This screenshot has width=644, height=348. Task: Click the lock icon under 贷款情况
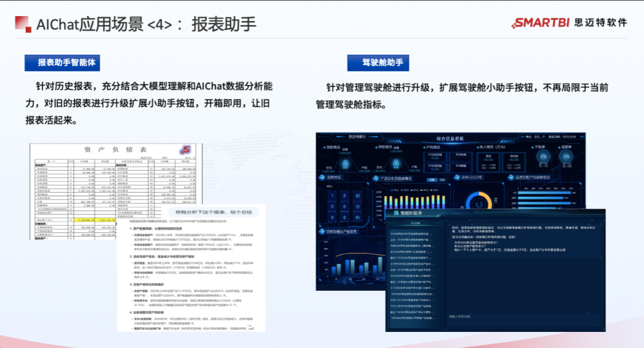click(x=345, y=164)
